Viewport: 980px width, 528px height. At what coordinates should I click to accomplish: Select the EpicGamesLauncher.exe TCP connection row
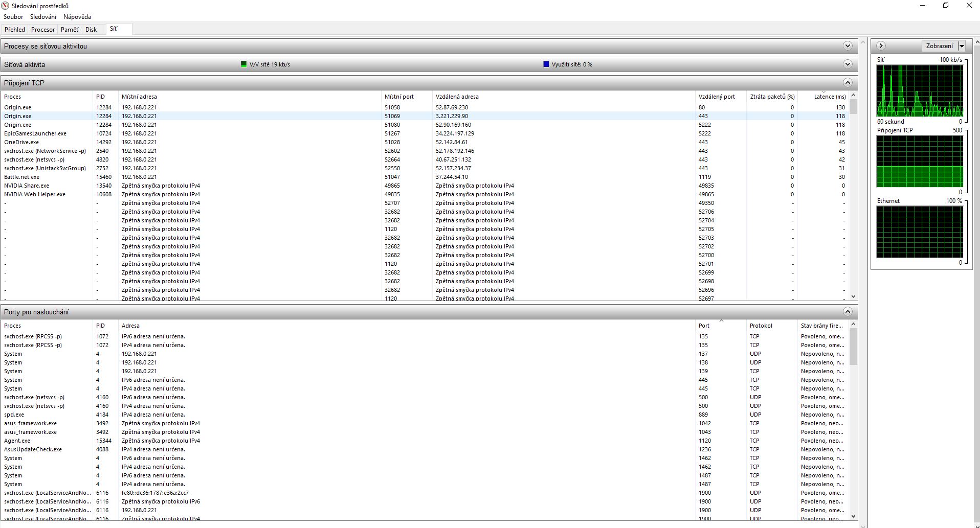35,133
